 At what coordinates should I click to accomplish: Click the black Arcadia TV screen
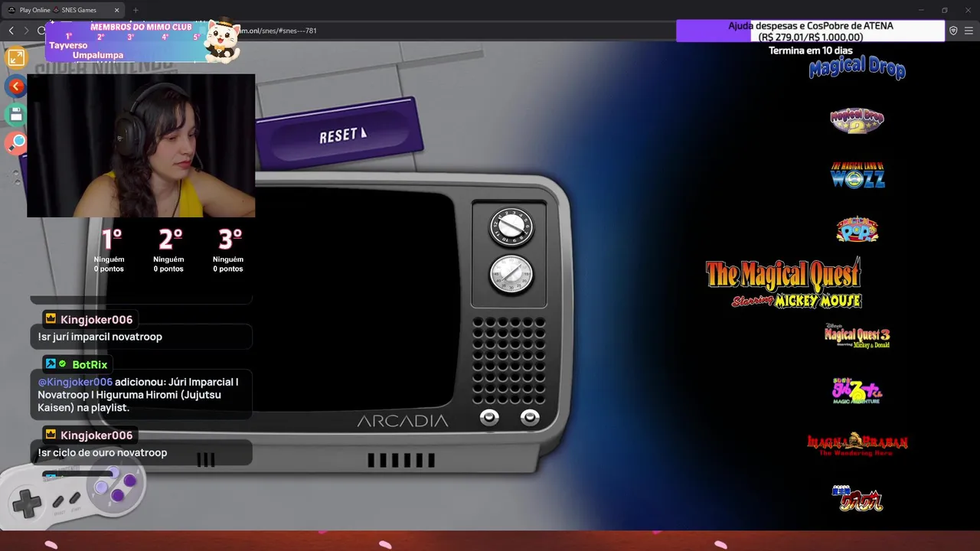[355, 300]
